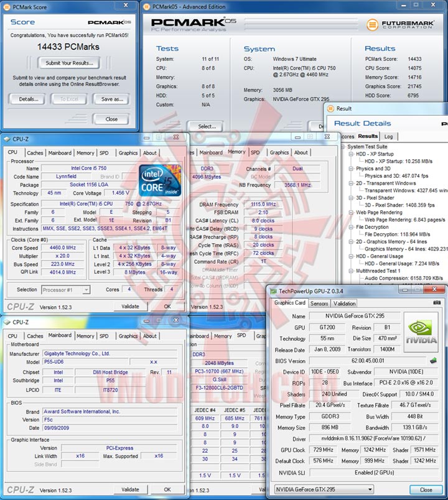Click the GPU-Z title bar icon
This screenshot has height=500, width=448.
[x=273, y=291]
